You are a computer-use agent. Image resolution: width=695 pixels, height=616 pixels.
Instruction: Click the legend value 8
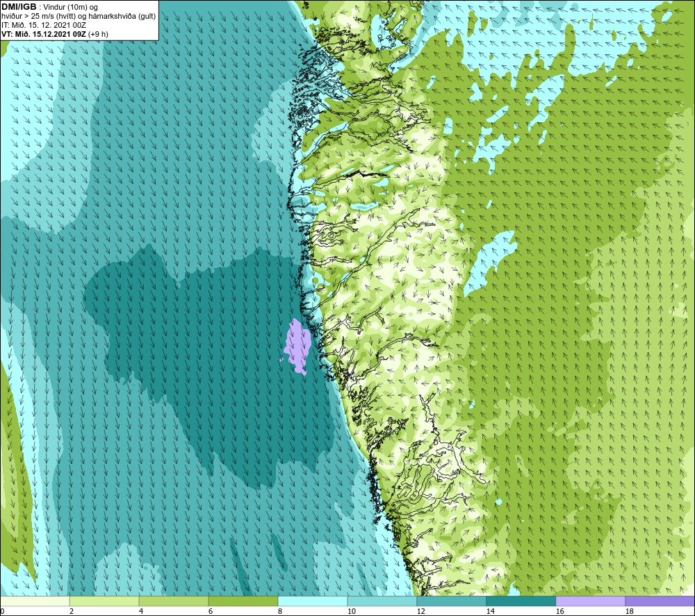[279, 611]
